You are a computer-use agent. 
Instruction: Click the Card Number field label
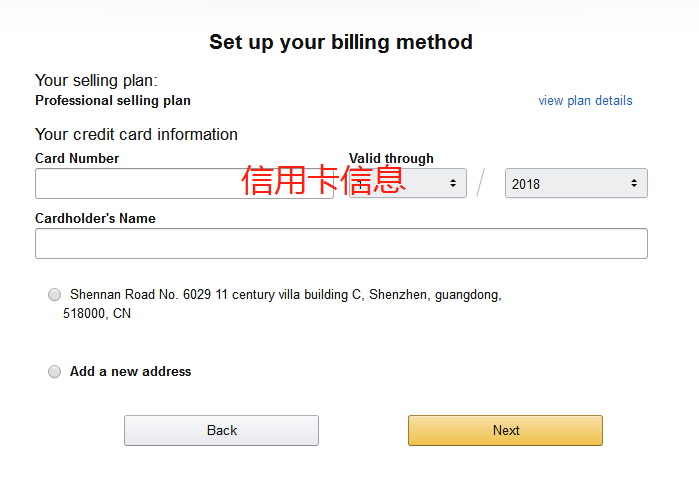point(77,159)
